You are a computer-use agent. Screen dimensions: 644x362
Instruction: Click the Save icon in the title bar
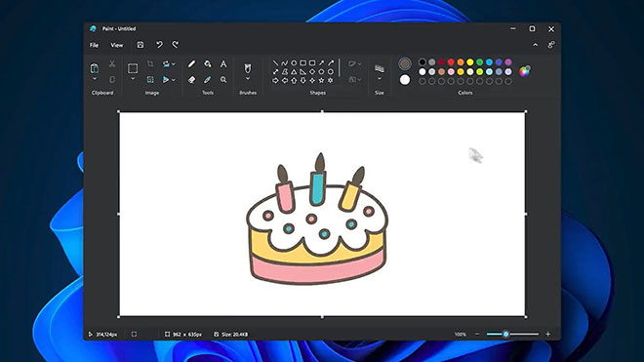tap(141, 45)
